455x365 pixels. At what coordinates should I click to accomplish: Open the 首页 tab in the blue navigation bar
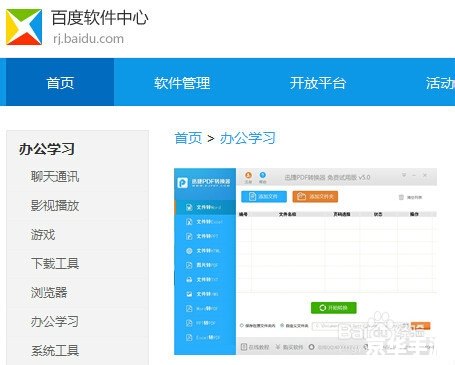coord(60,83)
